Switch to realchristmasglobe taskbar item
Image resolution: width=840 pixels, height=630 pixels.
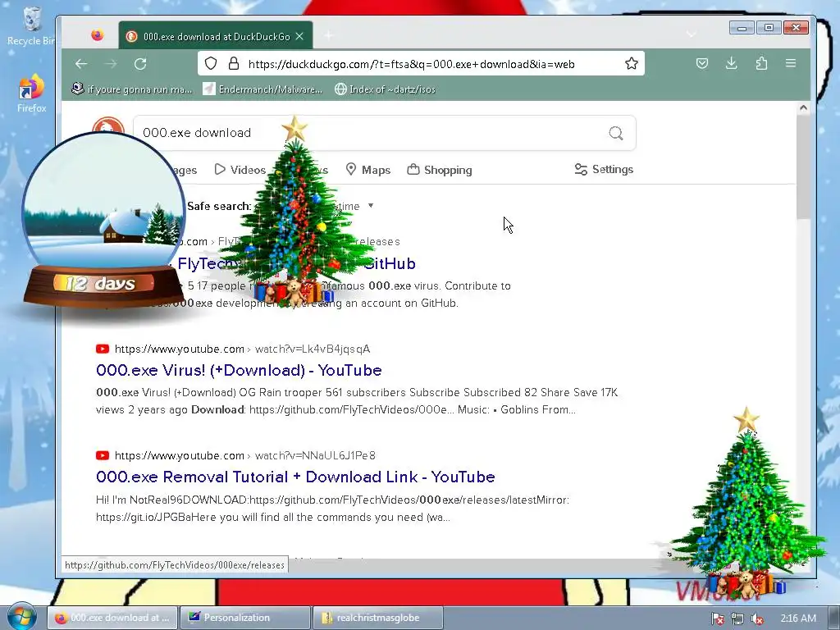[377, 618]
